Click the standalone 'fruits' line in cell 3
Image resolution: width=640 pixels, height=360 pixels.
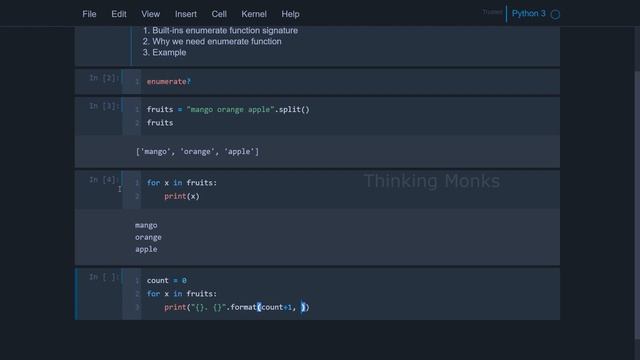pos(160,123)
